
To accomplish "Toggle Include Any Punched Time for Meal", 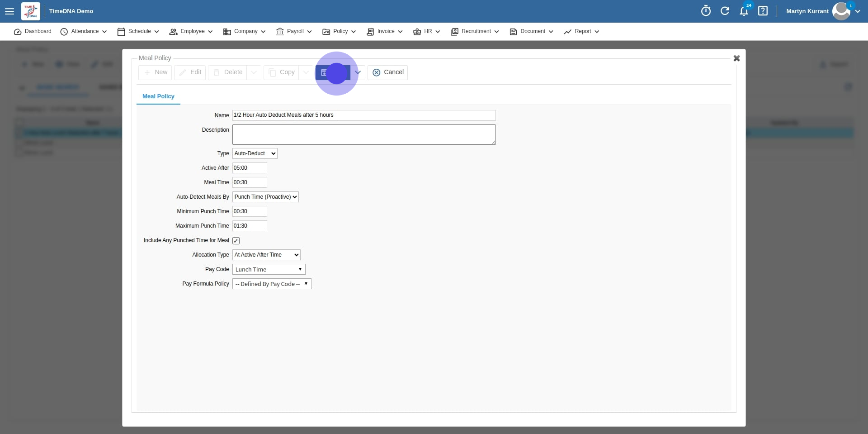I will coord(236,240).
